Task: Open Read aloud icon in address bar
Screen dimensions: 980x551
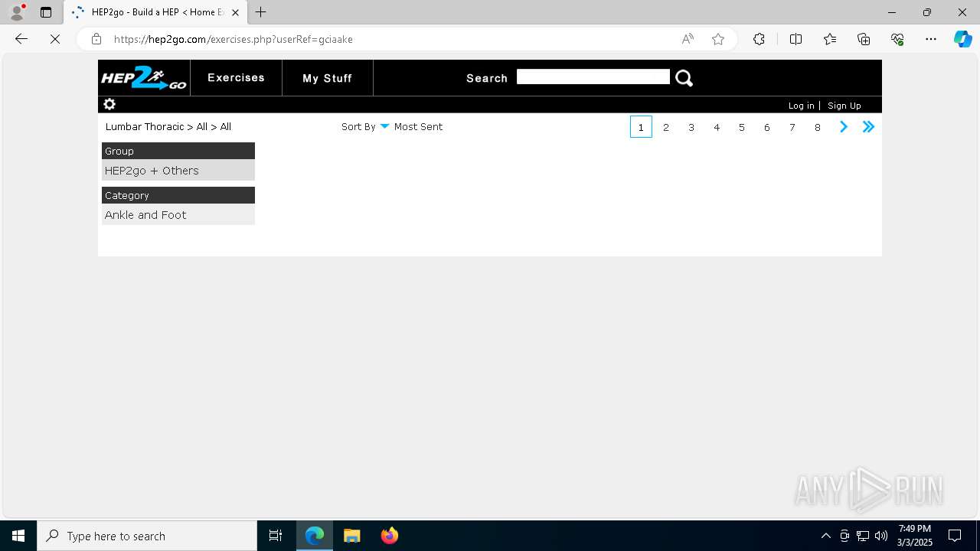Action: [x=688, y=39]
